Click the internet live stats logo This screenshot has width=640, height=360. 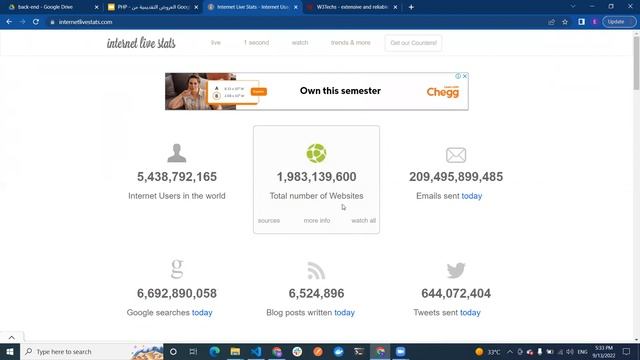(x=141, y=43)
